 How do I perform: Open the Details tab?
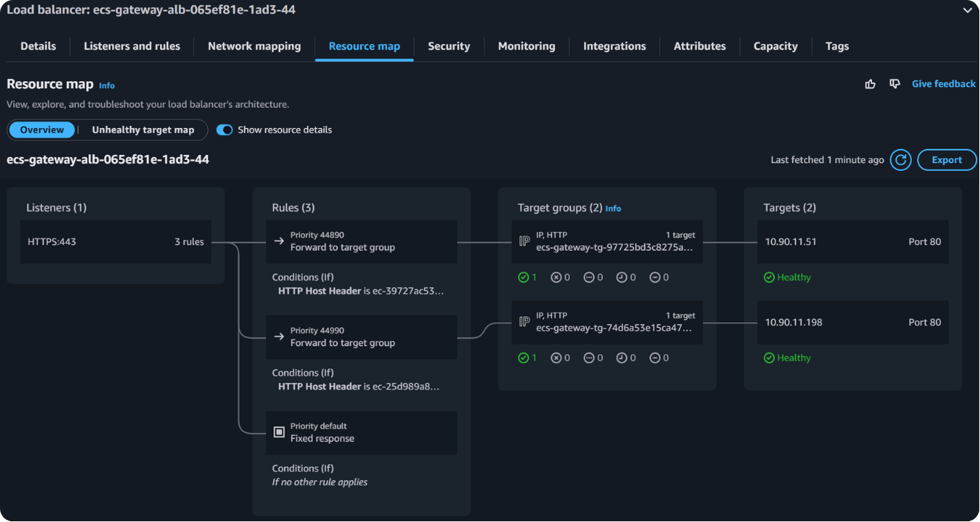click(x=38, y=46)
